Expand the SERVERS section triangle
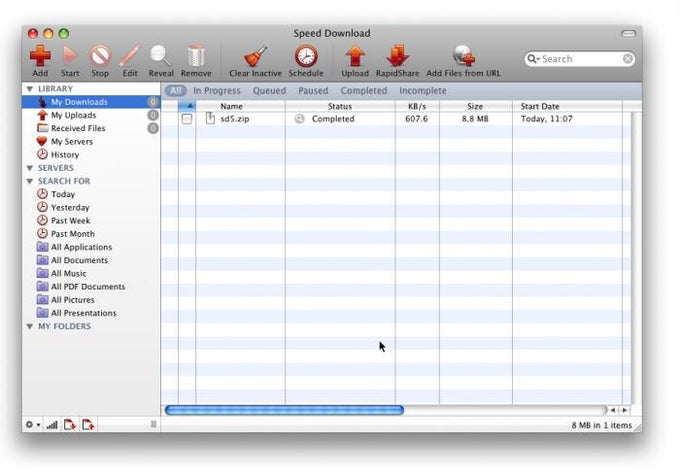Image resolution: width=680 pixels, height=475 pixels. (x=29, y=168)
